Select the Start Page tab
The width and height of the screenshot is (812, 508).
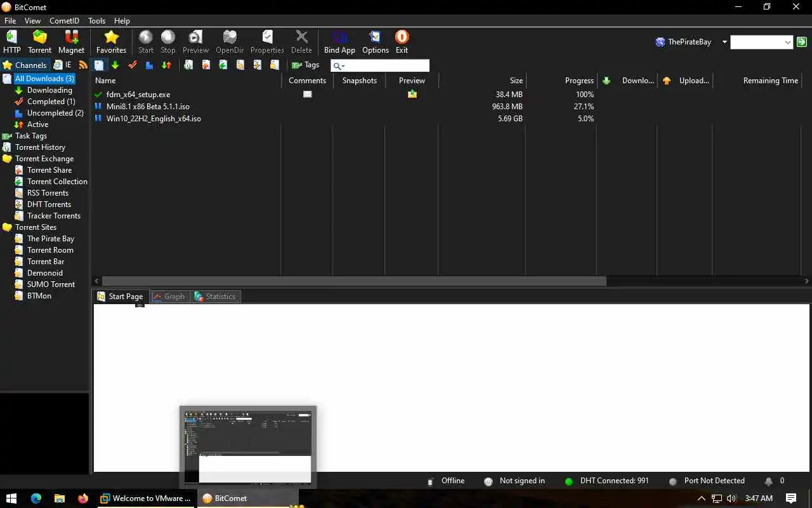point(120,297)
